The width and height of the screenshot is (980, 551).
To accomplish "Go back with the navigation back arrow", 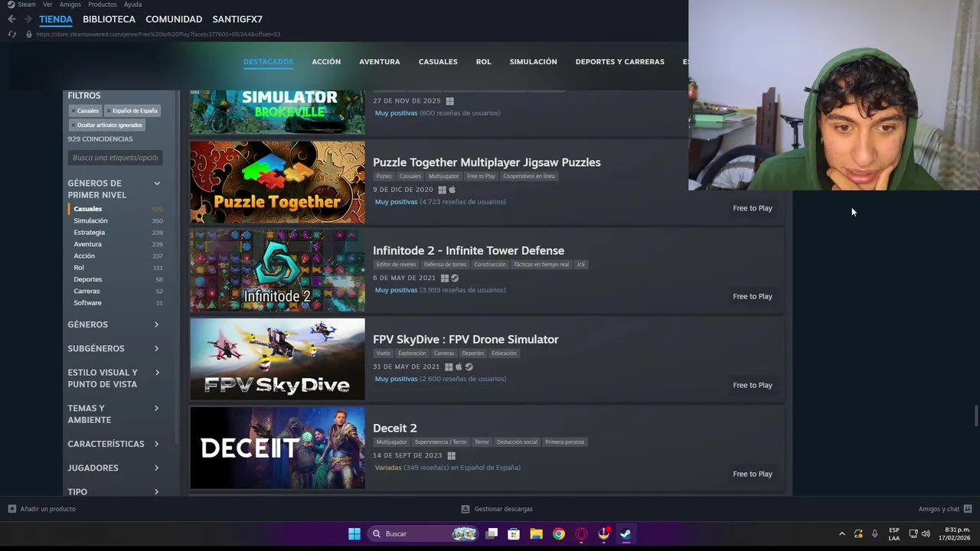I will (x=11, y=19).
